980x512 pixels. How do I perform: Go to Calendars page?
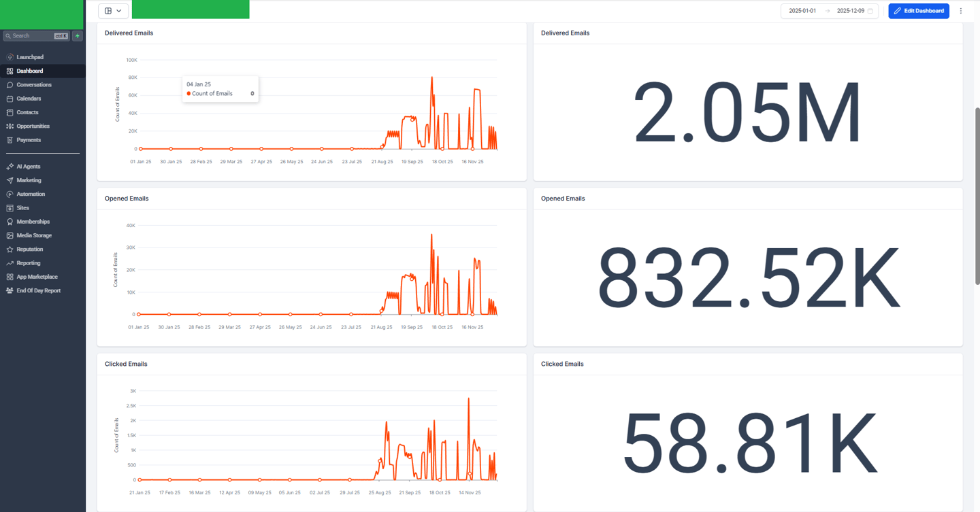pyautogui.click(x=29, y=99)
